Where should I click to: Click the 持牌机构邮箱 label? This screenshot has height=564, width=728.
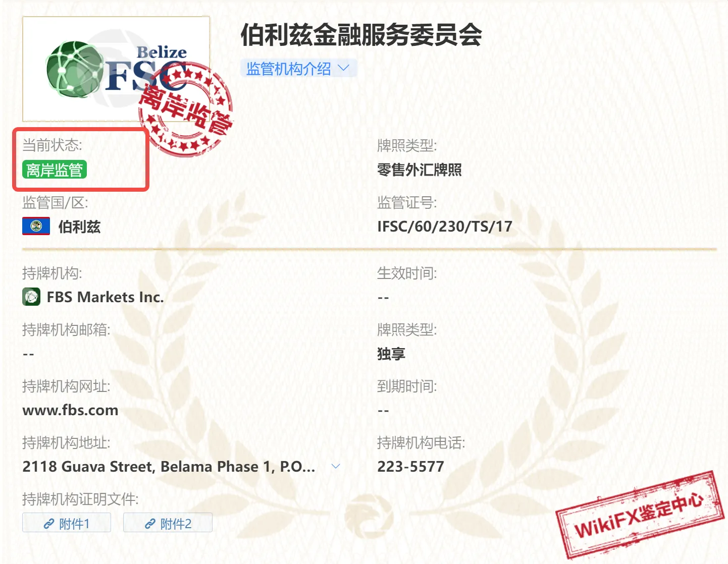pyautogui.click(x=66, y=329)
